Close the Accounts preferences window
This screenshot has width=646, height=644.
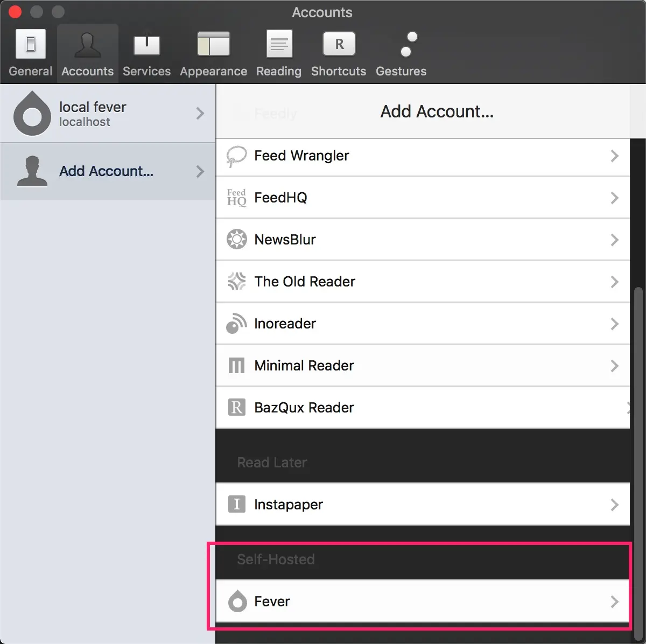pos(15,11)
